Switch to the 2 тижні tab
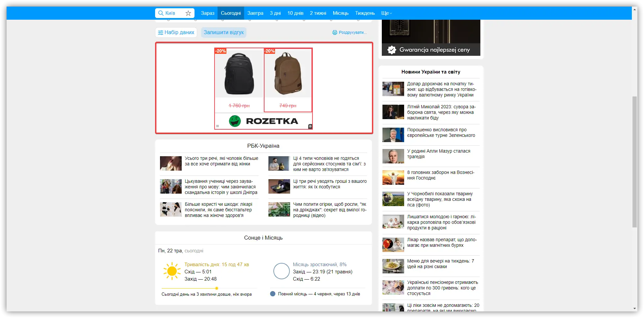Image resolution: width=644 pixels, height=318 pixels. (x=318, y=13)
